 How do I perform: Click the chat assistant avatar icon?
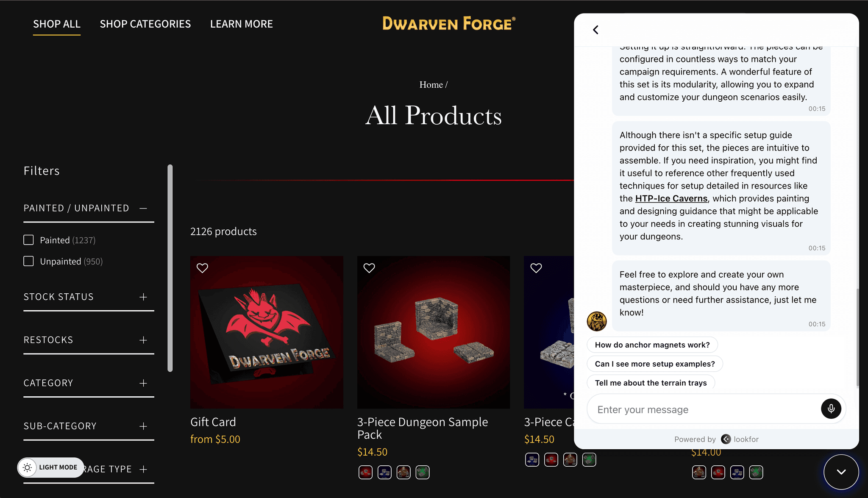597,321
